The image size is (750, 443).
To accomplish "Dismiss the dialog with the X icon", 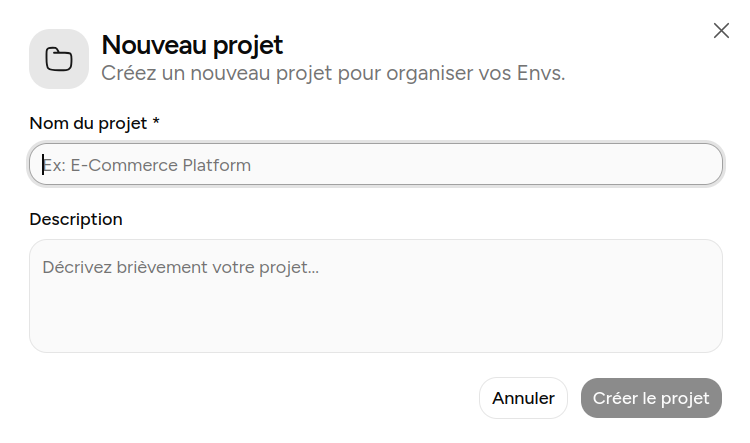I will (x=721, y=30).
